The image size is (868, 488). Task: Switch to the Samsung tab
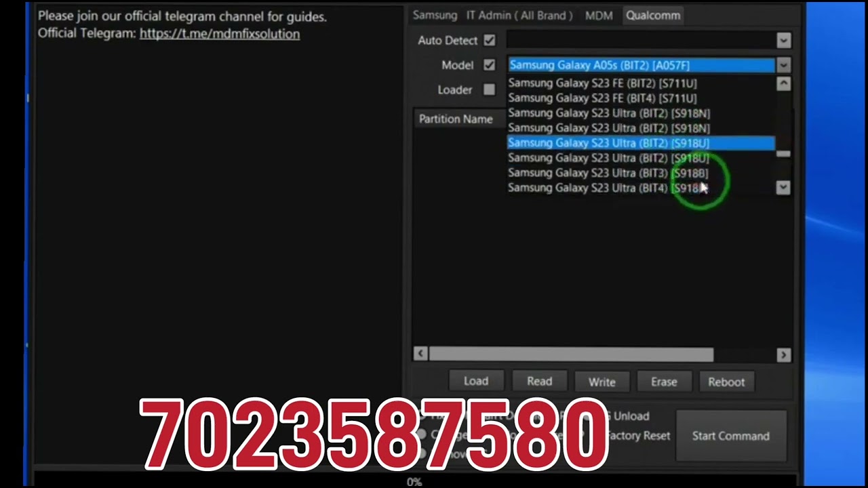[435, 15]
